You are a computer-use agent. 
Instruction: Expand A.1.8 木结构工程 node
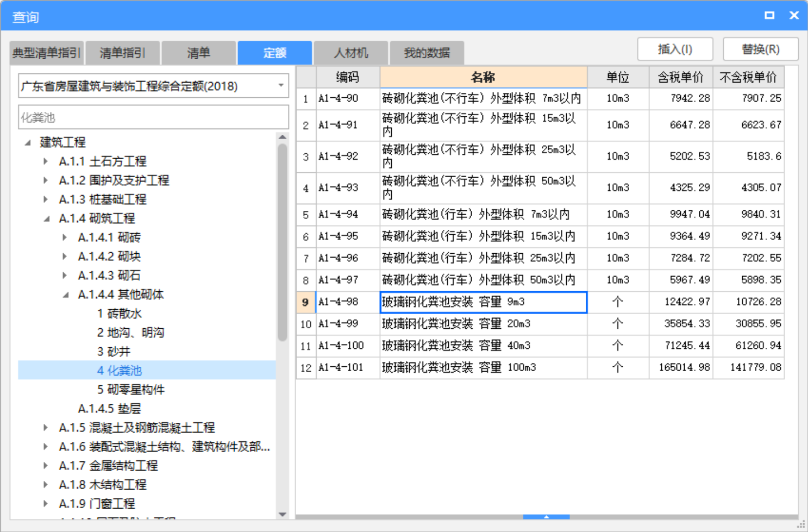click(x=46, y=485)
